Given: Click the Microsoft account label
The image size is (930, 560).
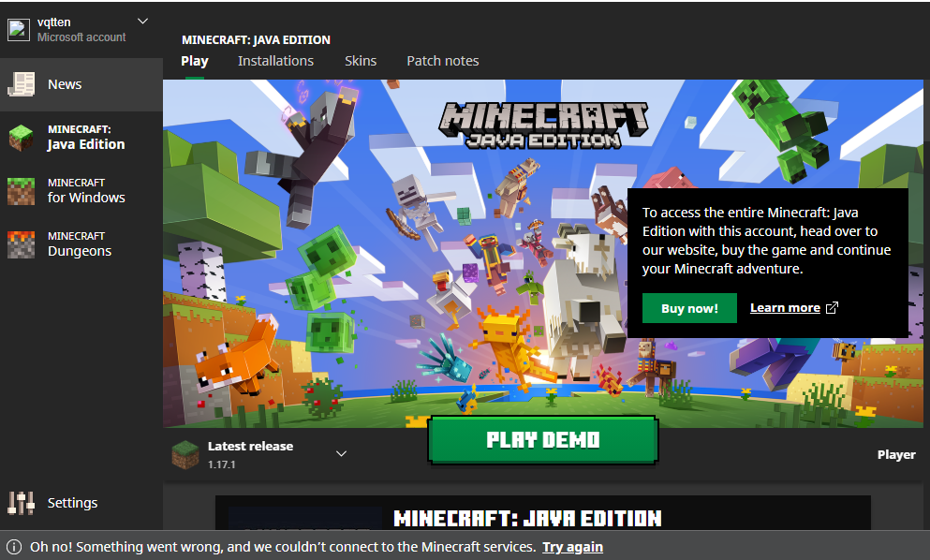Looking at the screenshot, I should click(x=81, y=37).
